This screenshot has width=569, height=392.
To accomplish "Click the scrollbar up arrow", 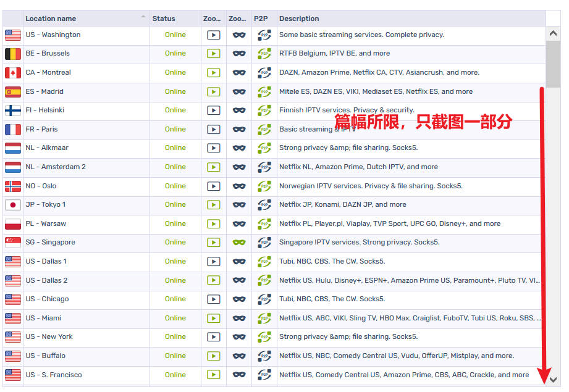I will [x=554, y=33].
